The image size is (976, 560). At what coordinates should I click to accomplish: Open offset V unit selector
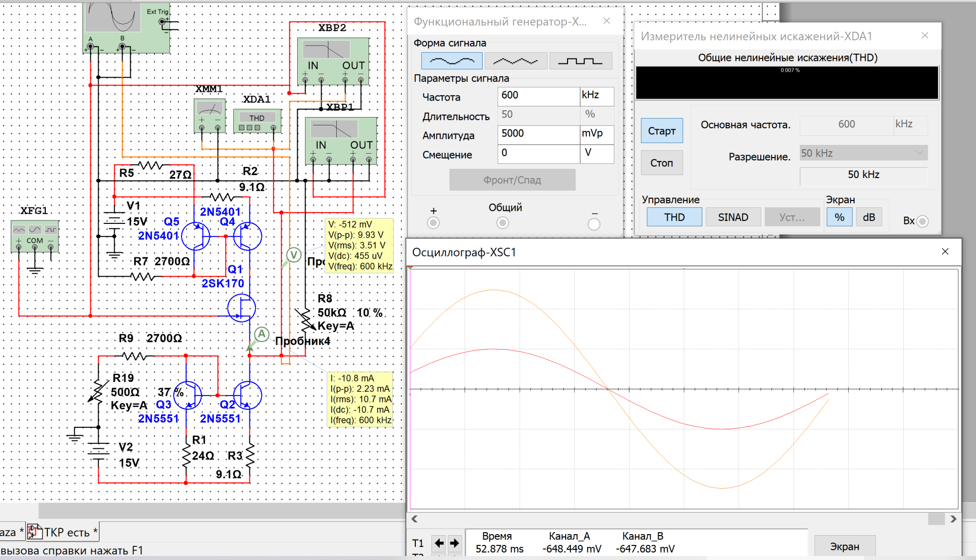(x=597, y=153)
